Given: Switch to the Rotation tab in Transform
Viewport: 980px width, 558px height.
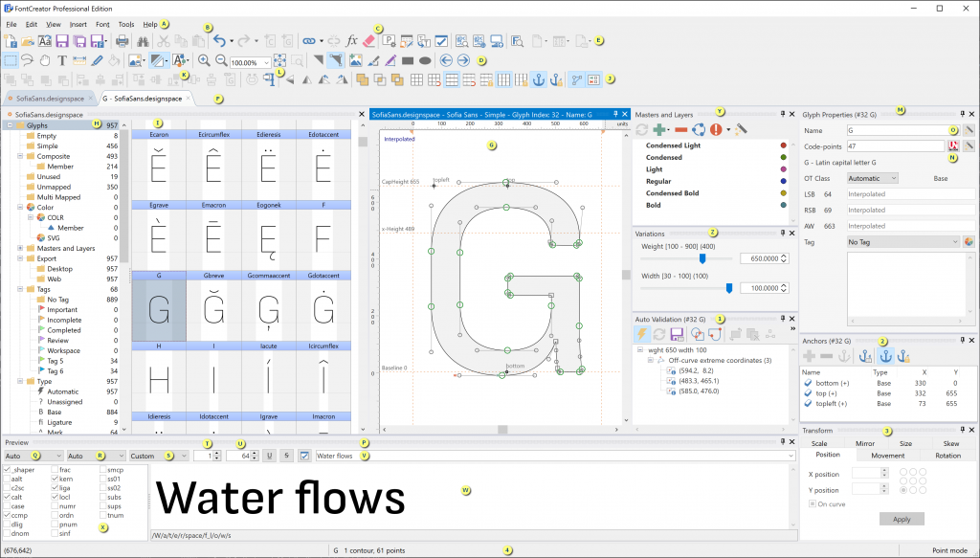Looking at the screenshot, I should (947, 456).
